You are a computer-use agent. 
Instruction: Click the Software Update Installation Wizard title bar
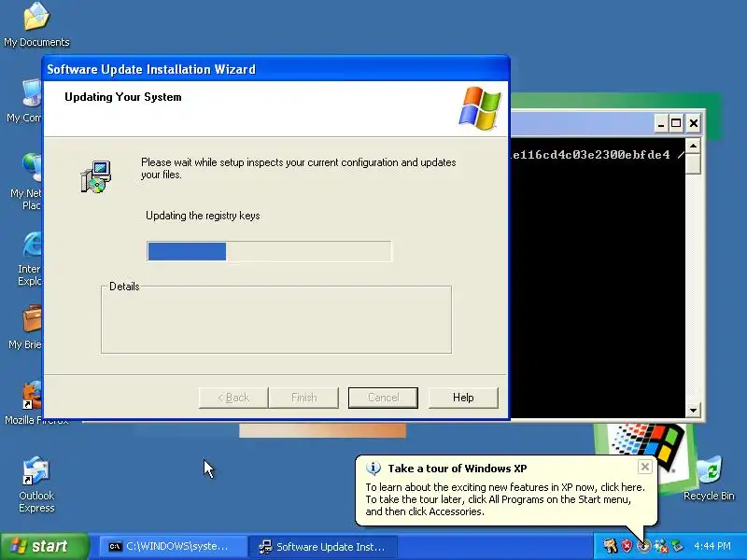tap(275, 69)
